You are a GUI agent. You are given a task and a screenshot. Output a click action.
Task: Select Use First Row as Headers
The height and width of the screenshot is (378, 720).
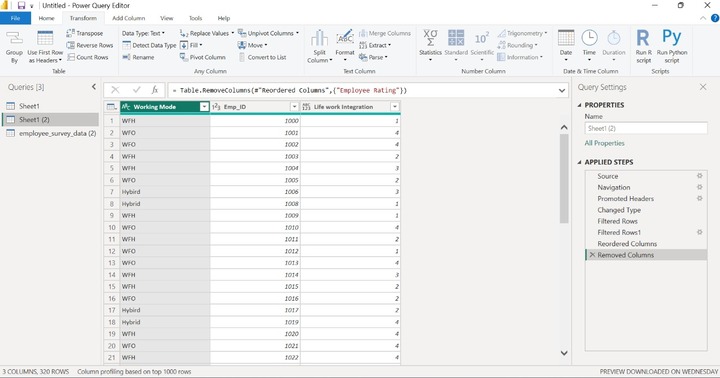[45, 47]
